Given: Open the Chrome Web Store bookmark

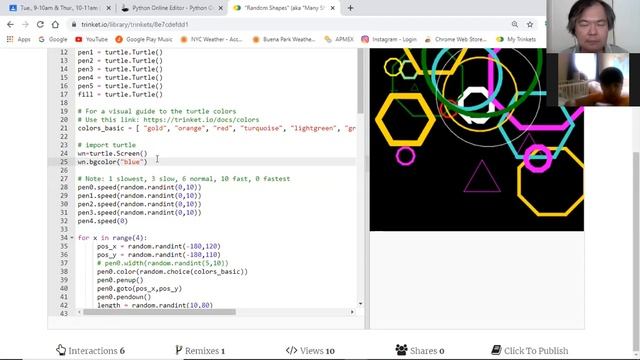Looking at the screenshot, I should tap(456, 39).
